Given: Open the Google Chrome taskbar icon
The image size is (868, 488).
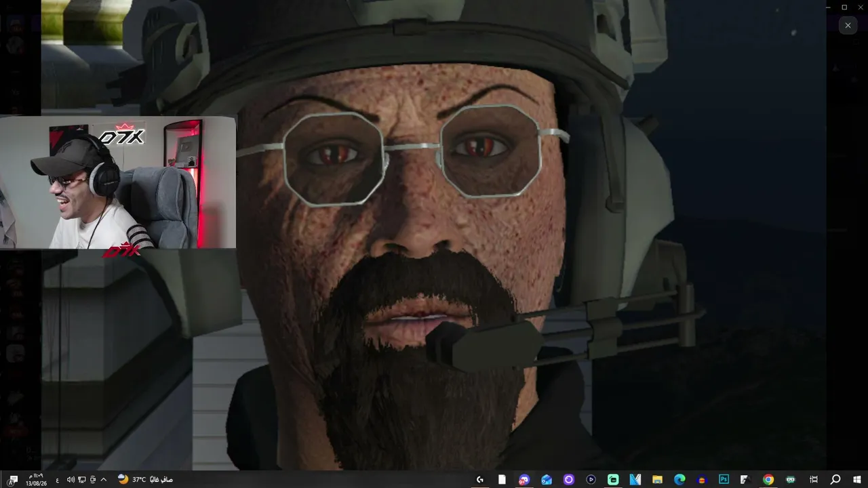Looking at the screenshot, I should [x=768, y=479].
